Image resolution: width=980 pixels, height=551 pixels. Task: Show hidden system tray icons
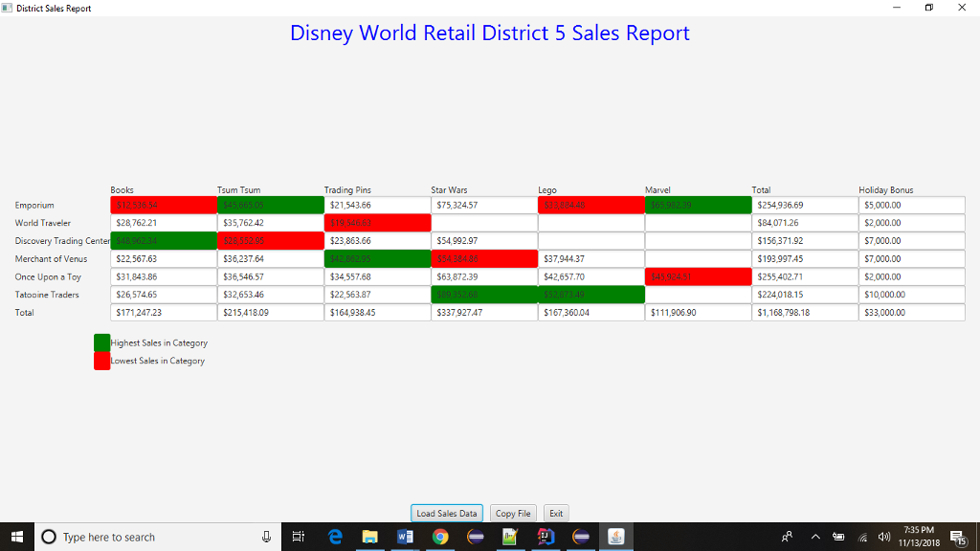815,537
